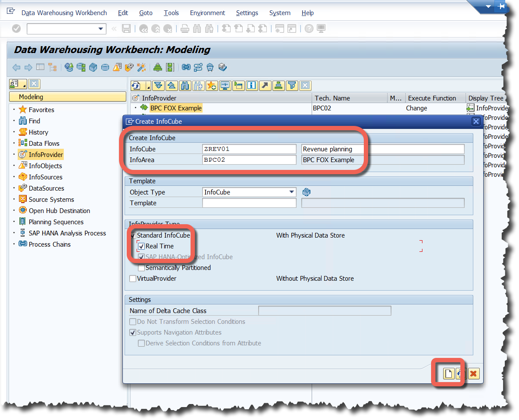The width and height of the screenshot is (519, 420).
Task: Click the navigate back arrow in the Workbench toolbar
Action: click(16, 67)
